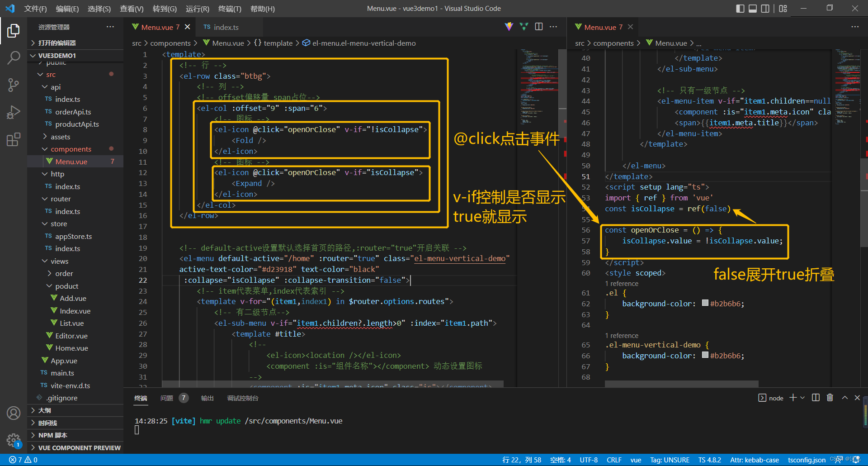
Task: Open the terminal launch profile dropdown
Action: pyautogui.click(x=803, y=398)
